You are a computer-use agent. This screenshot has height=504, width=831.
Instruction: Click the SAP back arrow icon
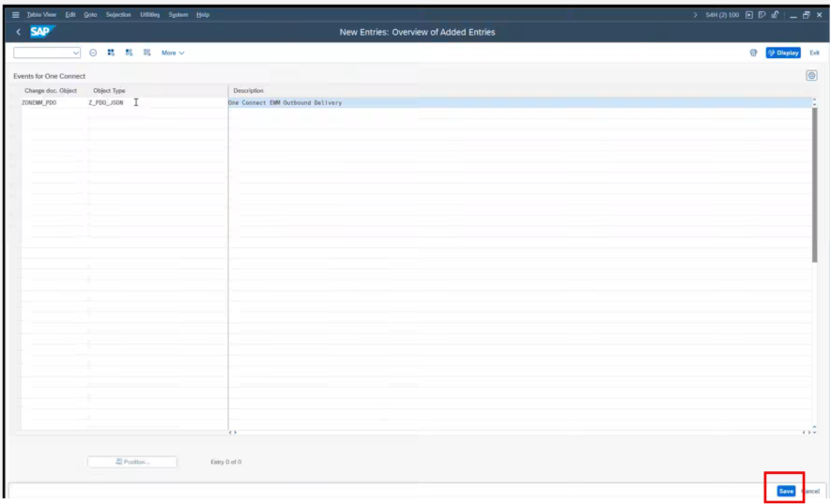point(18,32)
